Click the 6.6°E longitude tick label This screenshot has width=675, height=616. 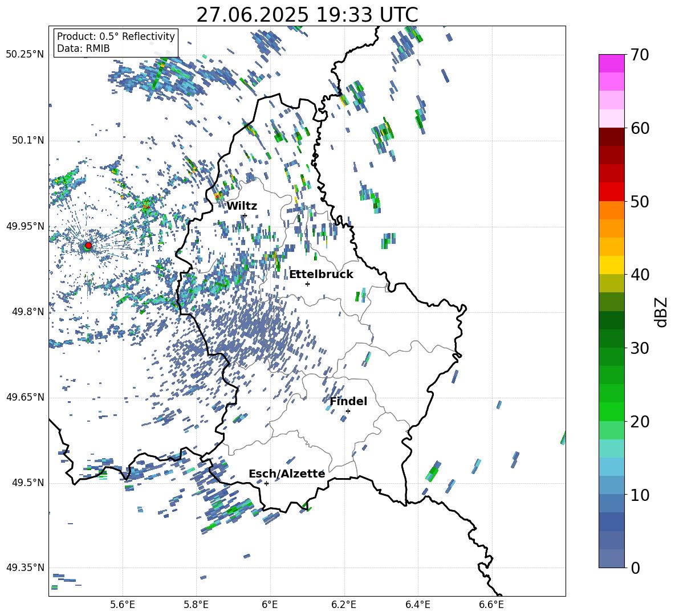coord(491,605)
